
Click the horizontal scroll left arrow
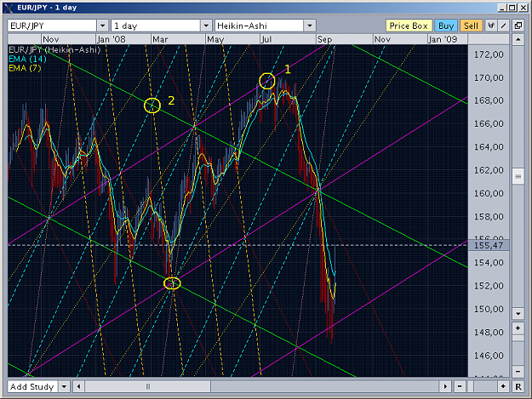78,386
